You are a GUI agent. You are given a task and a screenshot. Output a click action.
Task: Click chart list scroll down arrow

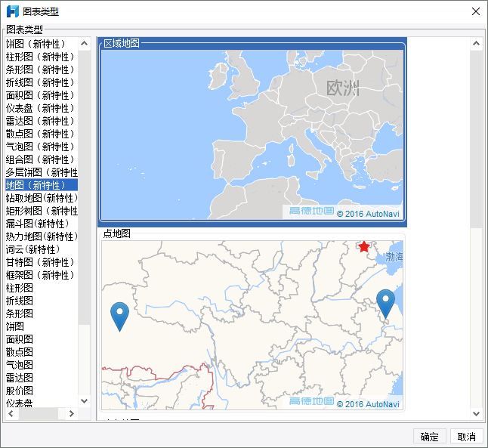pos(84,401)
